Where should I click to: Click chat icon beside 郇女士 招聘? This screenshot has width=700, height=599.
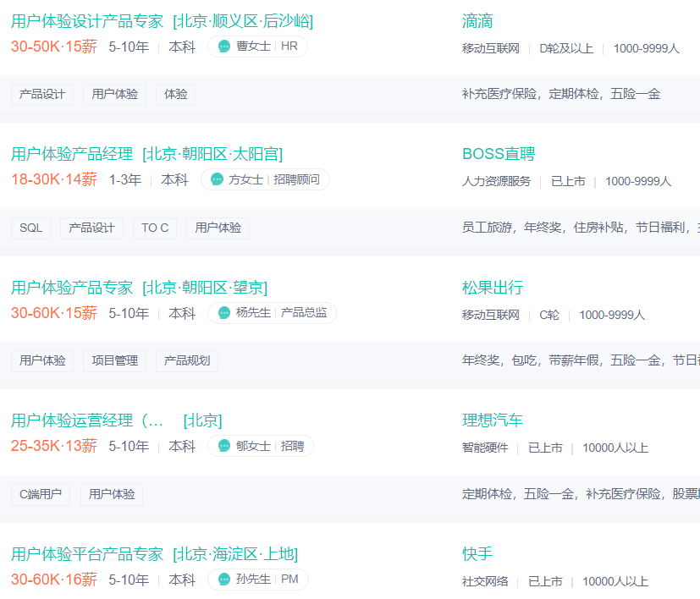(224, 446)
